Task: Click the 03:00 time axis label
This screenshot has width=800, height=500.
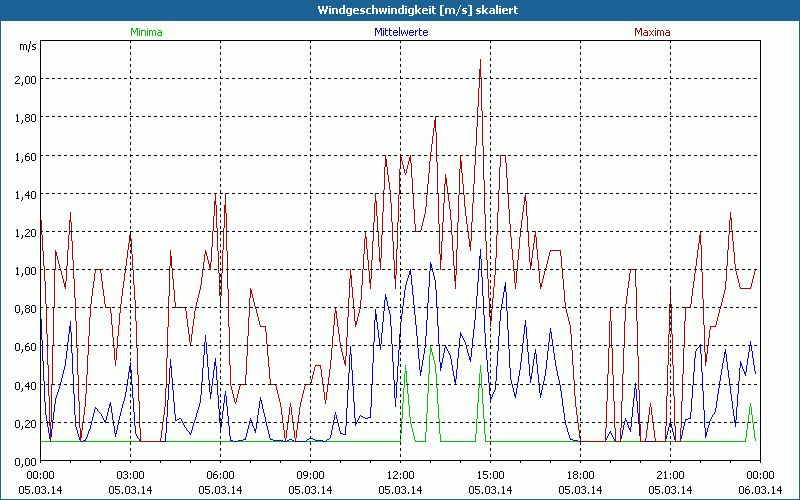Action: [131, 474]
